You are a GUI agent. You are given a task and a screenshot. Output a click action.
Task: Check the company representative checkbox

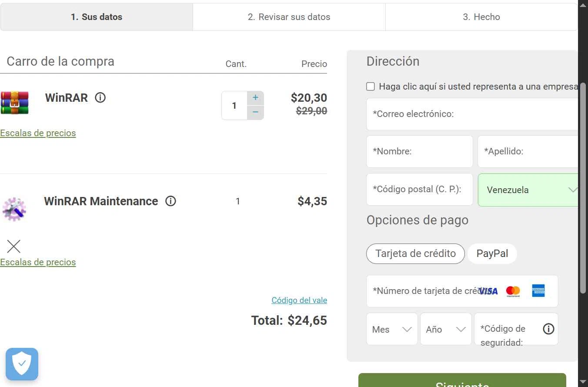pyautogui.click(x=371, y=87)
